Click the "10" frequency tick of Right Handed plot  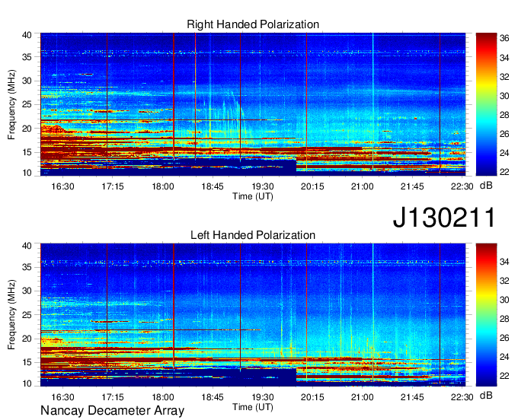[x=27, y=173]
